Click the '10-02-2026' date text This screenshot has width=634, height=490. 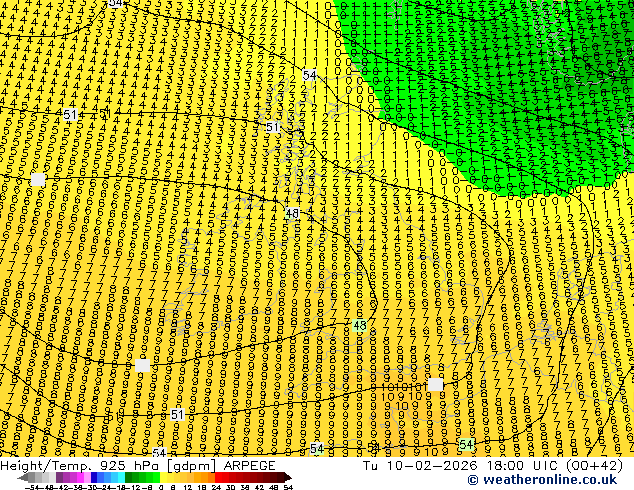click(431, 466)
